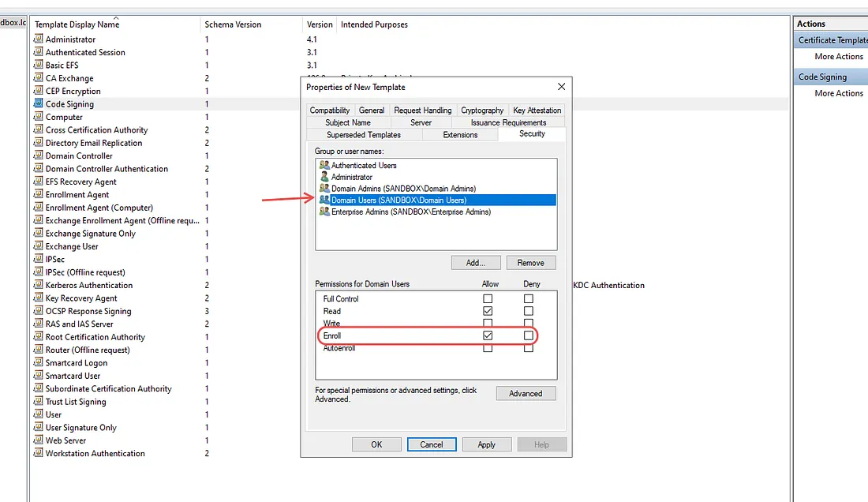Image resolution: width=868 pixels, height=502 pixels.
Task: Open More Actions under Code Signing
Action: pos(839,93)
